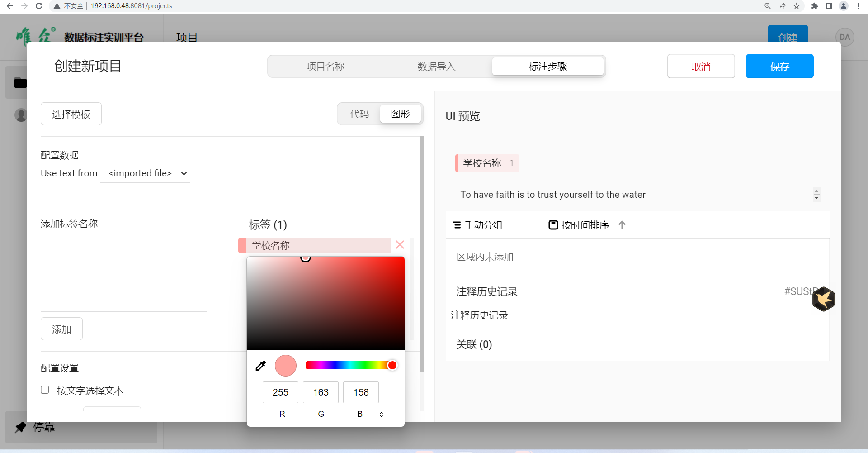Open browser extensions puzzle icon

pos(814,6)
